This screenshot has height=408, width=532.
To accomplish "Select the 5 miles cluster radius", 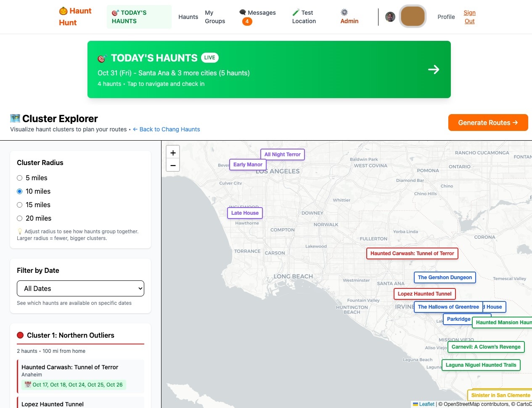I will 19,178.
